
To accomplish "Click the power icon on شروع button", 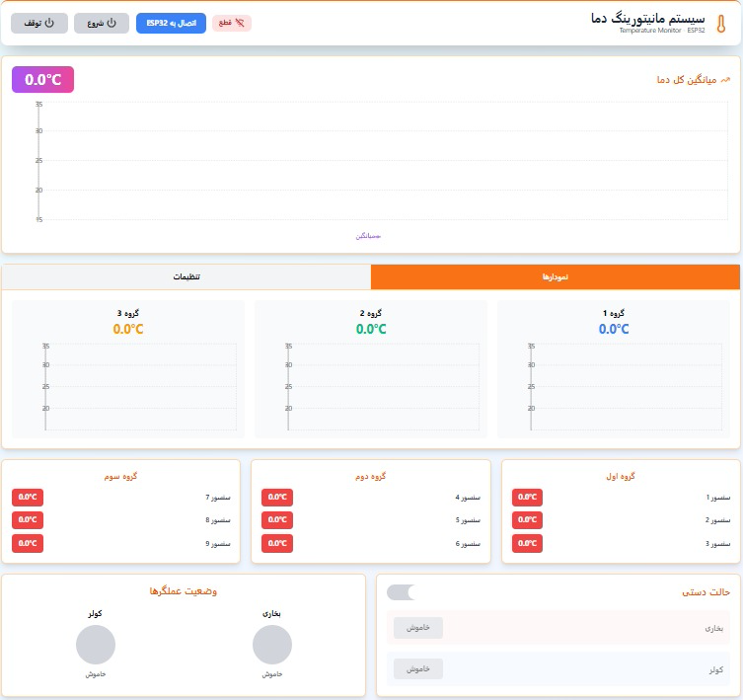I will 111,23.
